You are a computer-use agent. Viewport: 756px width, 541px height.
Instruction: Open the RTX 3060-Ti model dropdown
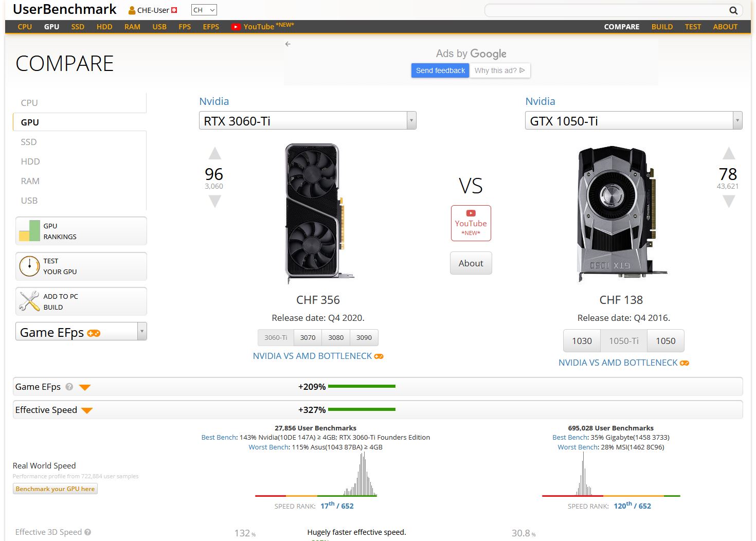point(411,121)
